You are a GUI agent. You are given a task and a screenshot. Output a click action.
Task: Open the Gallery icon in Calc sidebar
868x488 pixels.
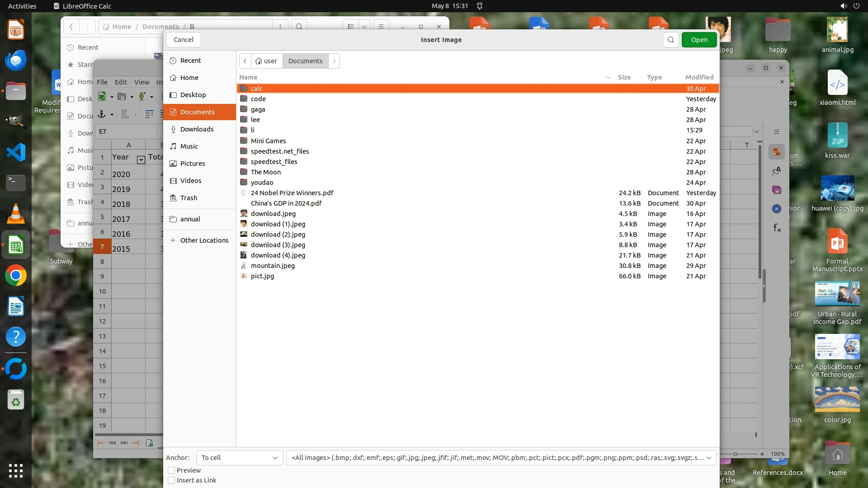[x=776, y=190]
